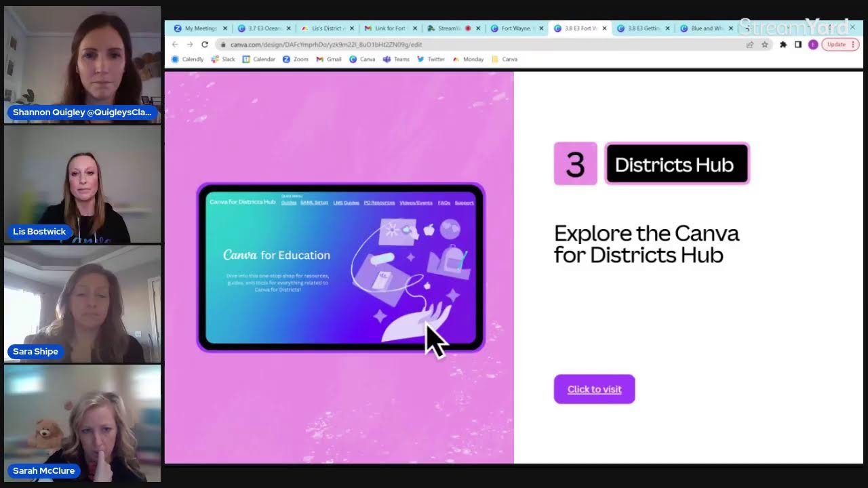Open the Zoom bookmark
The image size is (868, 488).
(296, 59)
